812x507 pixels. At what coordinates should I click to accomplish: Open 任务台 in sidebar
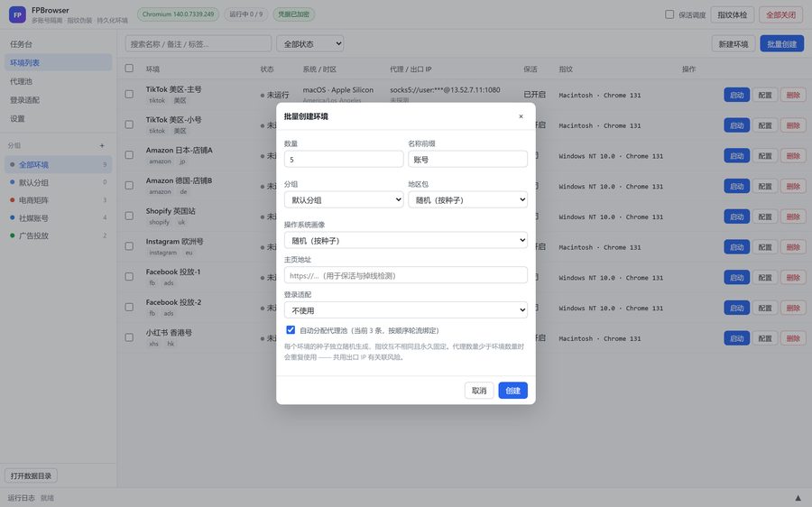click(x=58, y=44)
